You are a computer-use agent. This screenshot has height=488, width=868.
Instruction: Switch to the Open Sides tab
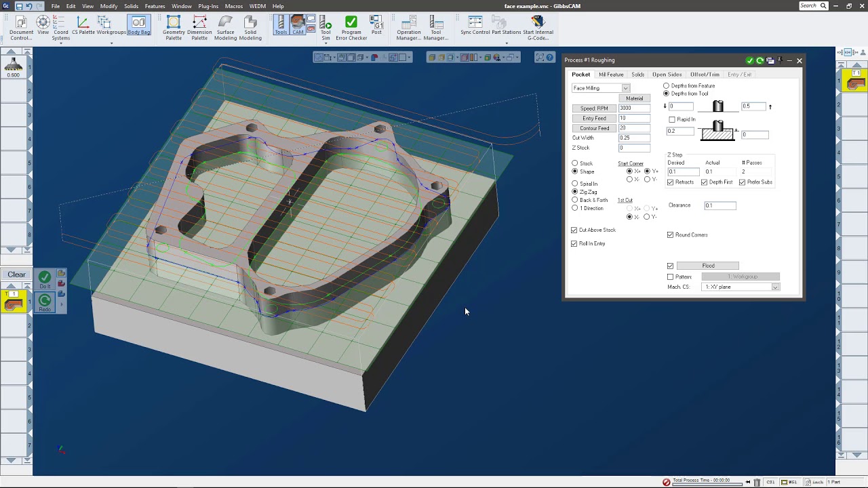click(x=667, y=75)
